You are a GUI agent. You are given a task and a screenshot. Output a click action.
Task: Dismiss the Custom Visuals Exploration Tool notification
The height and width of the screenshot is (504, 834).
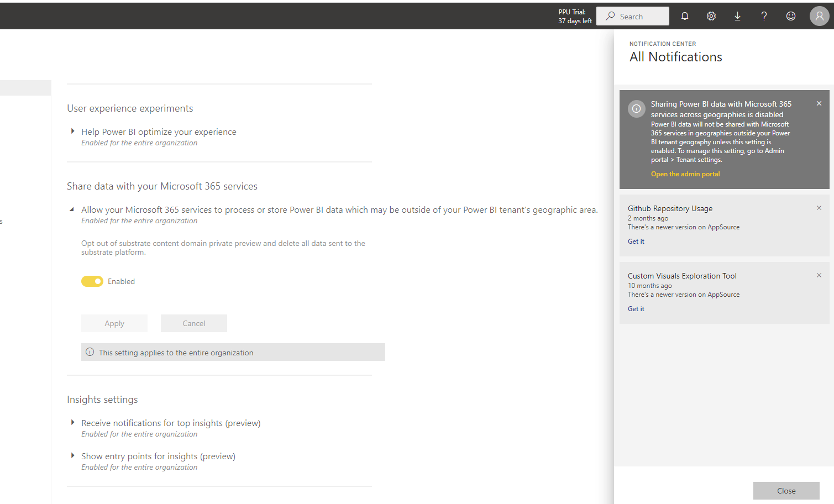click(x=819, y=275)
